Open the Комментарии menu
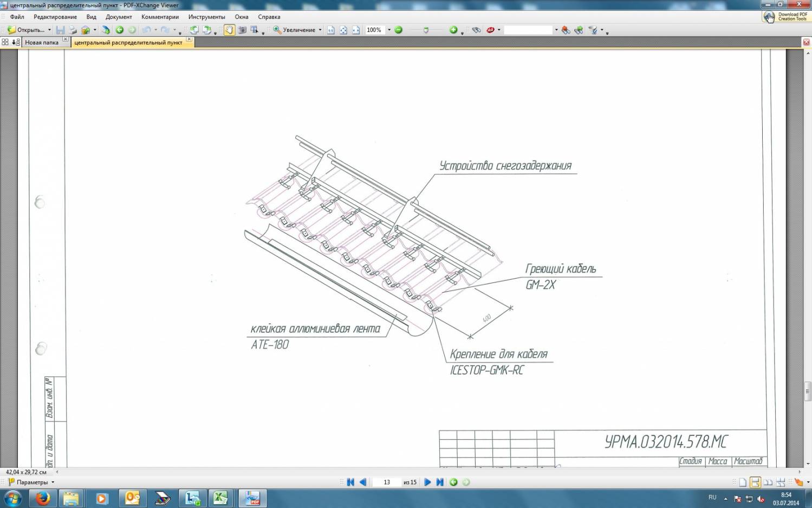This screenshot has width=812, height=508. 160,17
